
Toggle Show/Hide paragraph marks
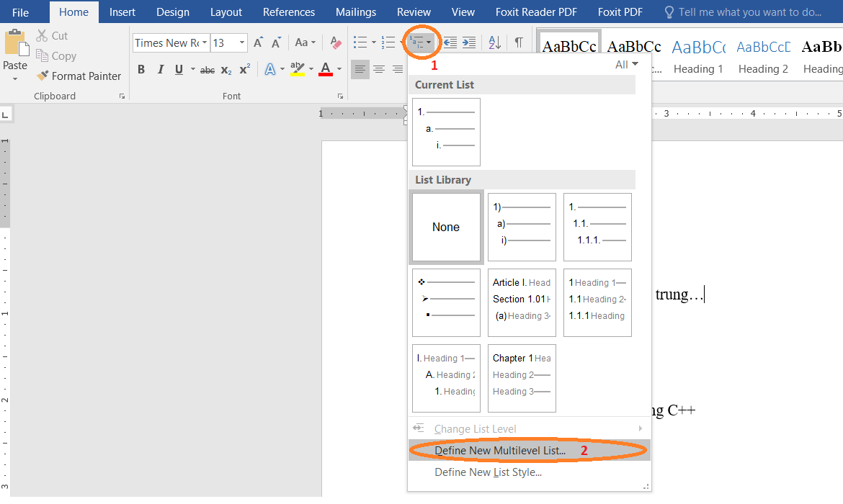(519, 42)
